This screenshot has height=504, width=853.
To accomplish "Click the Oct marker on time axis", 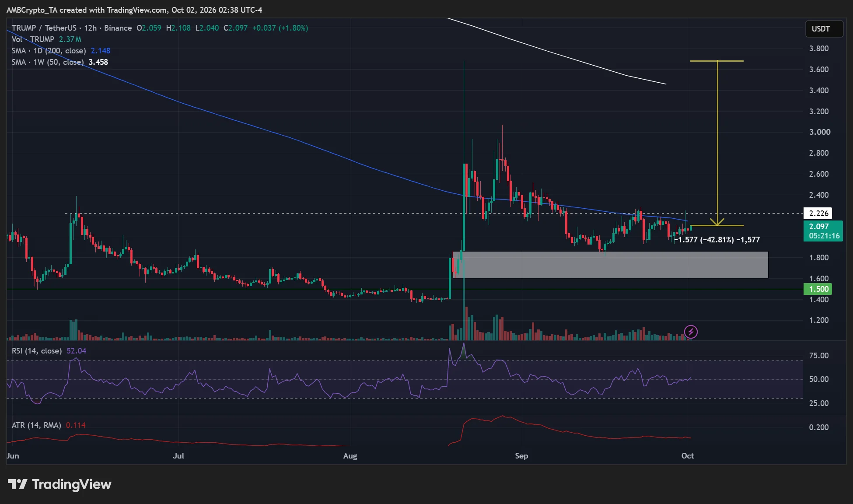I will [688, 456].
